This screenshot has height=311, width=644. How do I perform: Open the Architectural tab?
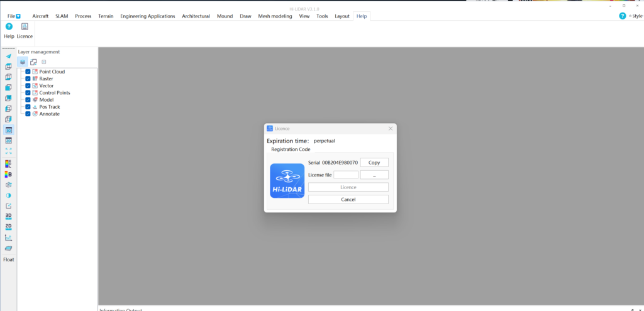[x=196, y=16]
